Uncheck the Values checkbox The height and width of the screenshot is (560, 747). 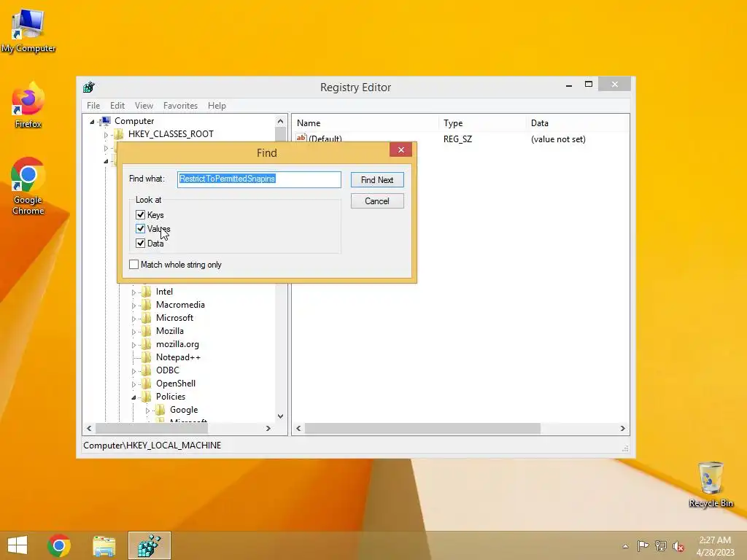point(140,228)
